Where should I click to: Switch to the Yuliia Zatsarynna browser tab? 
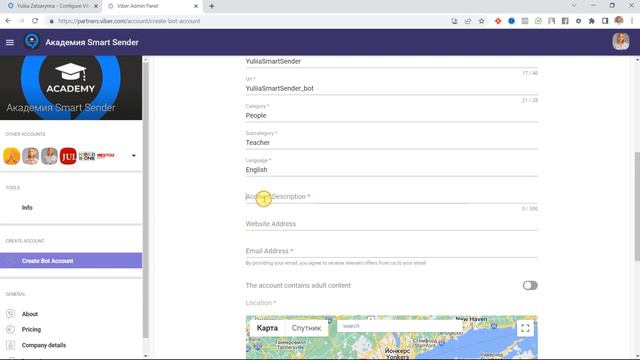tap(51, 6)
